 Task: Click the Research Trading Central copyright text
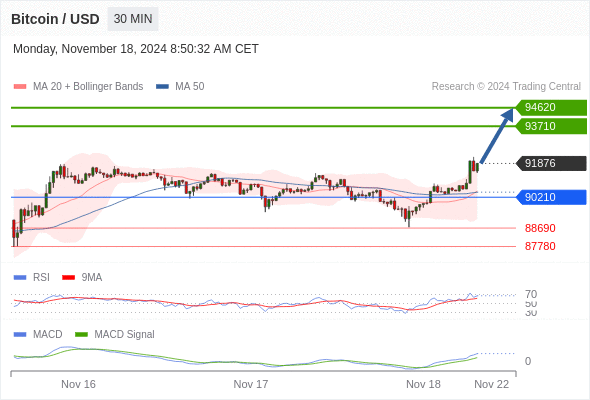point(506,87)
